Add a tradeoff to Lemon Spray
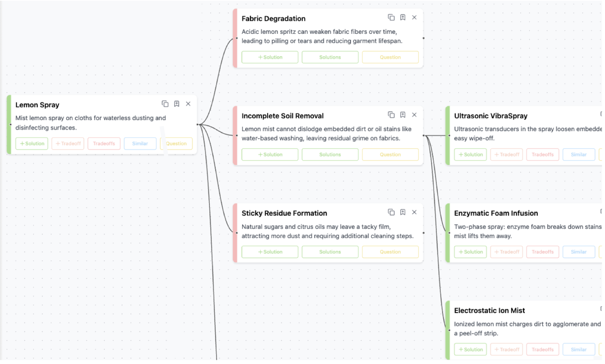The width and height of the screenshot is (605, 364). coord(68,144)
